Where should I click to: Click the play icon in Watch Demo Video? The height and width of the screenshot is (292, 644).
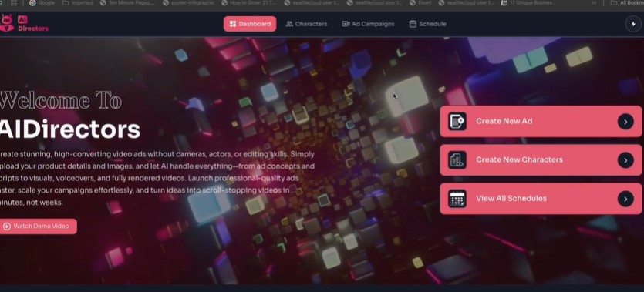[x=7, y=226]
